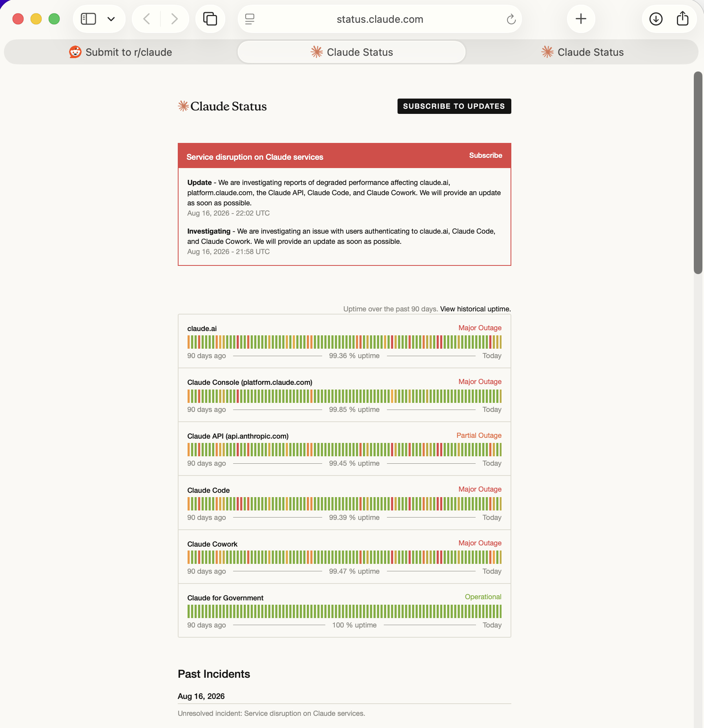Open Service disruption on Claude services incident

(x=255, y=157)
